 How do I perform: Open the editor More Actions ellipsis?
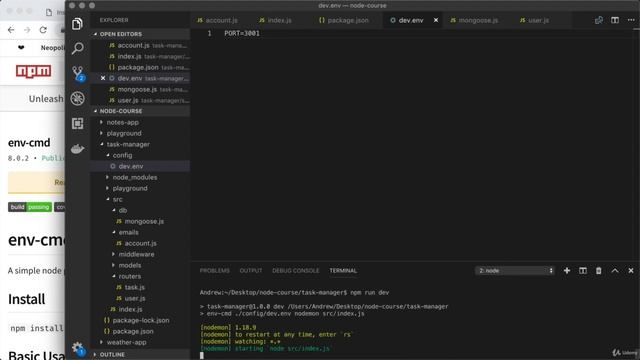[631, 20]
